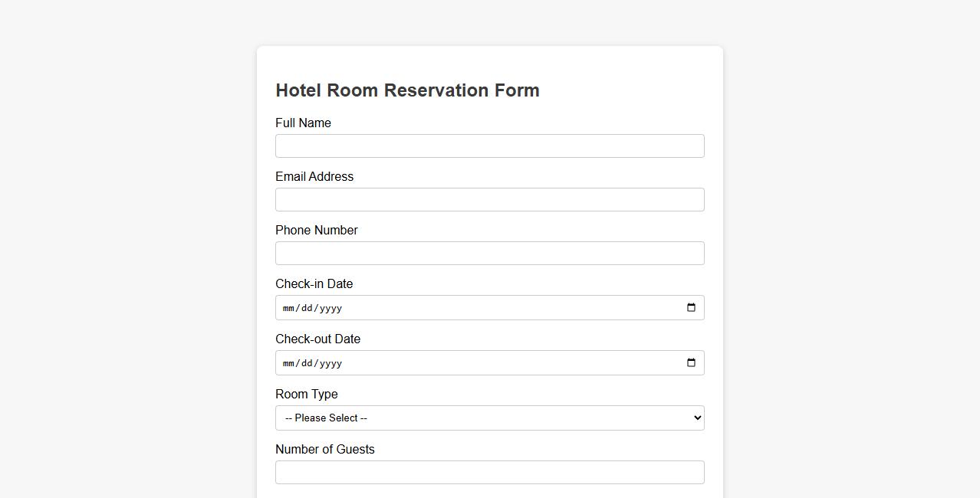Screen dimensions: 980x498
Task: Click the Hotel Room Reservation Form heading
Action: (407, 90)
